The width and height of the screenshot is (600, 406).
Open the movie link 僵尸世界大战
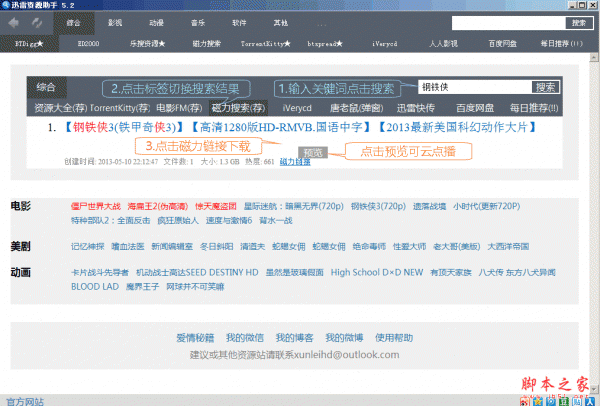click(96, 206)
